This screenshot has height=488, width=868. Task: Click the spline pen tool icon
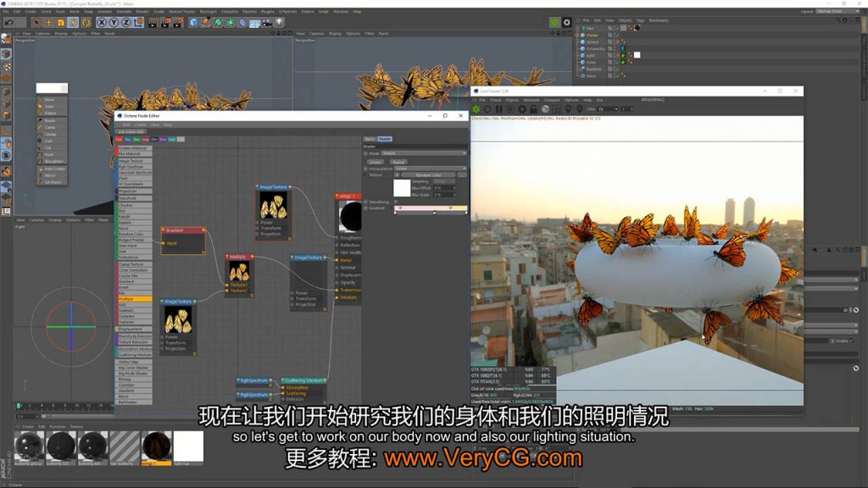206,23
